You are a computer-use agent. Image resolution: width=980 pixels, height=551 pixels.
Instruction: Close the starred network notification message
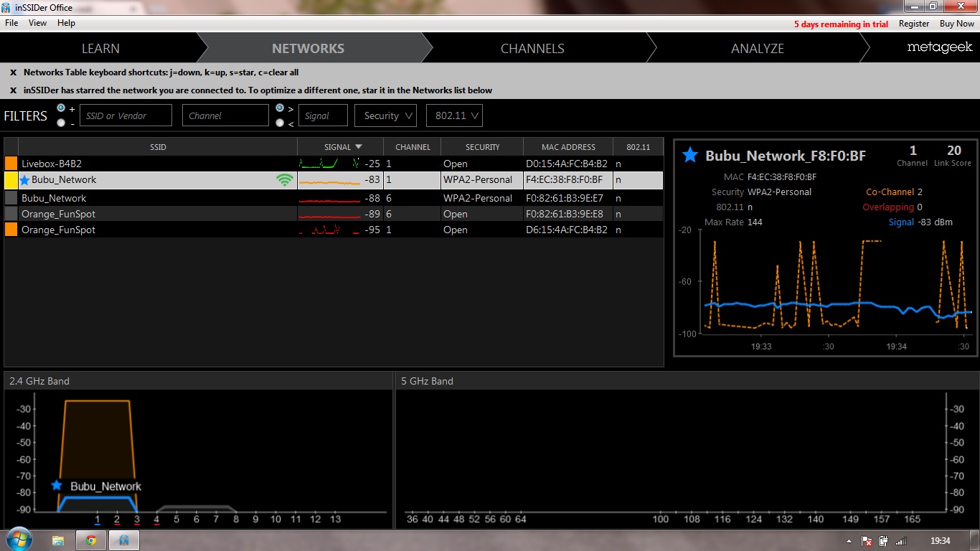(13, 90)
